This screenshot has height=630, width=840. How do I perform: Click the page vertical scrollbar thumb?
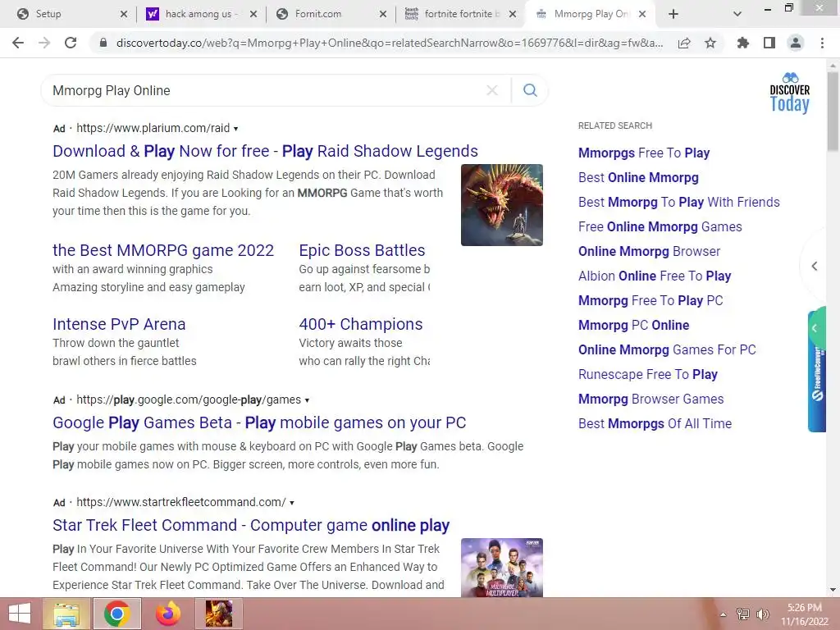(x=833, y=112)
